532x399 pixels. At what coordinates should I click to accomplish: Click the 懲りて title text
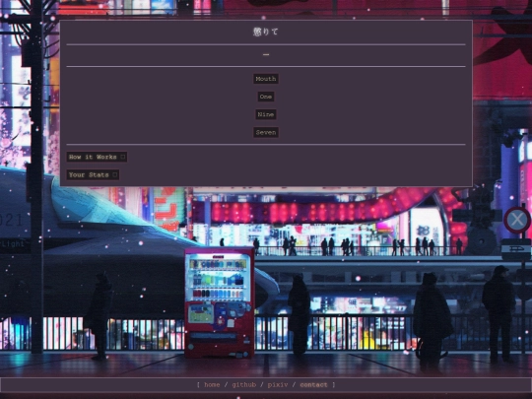[x=266, y=32]
